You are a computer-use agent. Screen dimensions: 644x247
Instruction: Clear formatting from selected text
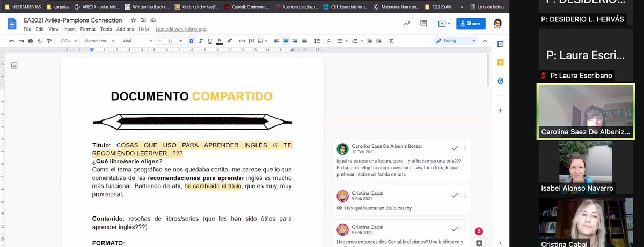click(391, 41)
